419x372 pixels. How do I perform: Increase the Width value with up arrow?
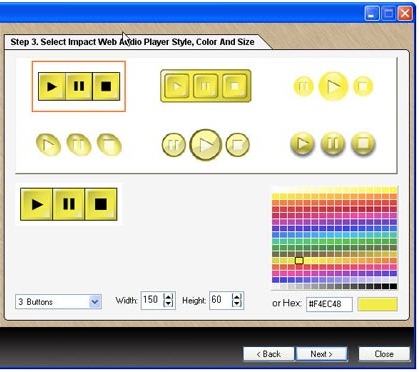(x=169, y=297)
